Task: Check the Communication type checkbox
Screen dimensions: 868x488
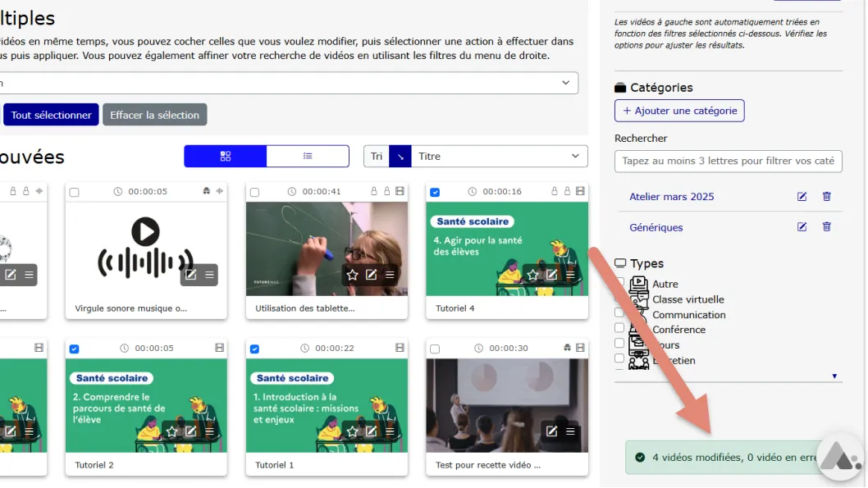Action: point(619,312)
